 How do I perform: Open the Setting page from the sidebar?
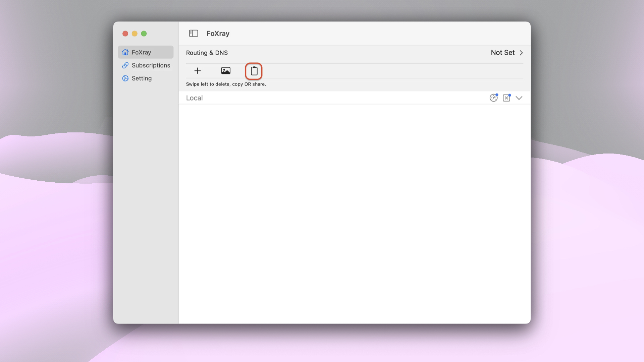pos(142,78)
